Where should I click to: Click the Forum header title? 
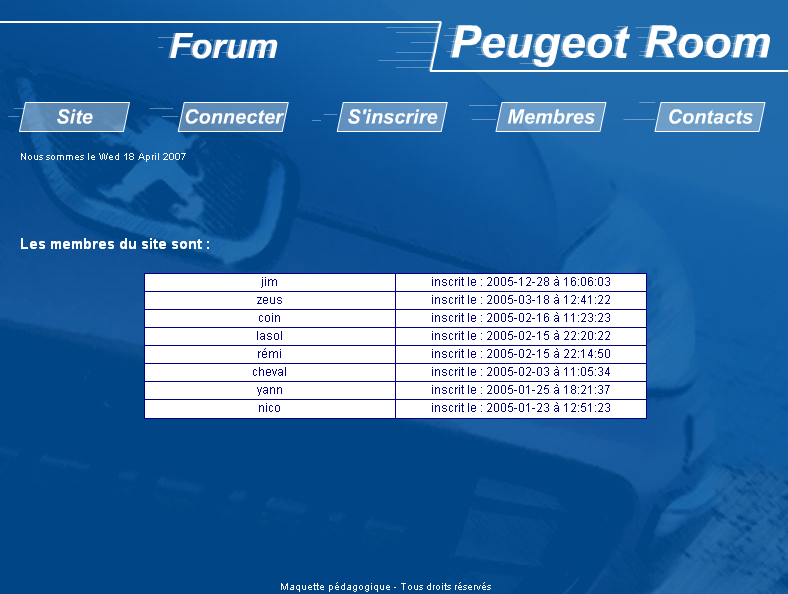pos(223,46)
